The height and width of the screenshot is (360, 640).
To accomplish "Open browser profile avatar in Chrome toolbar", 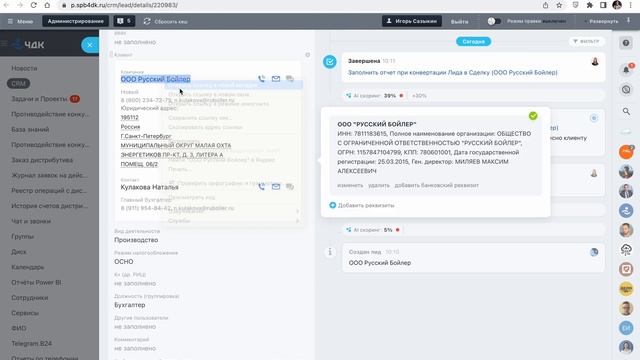I will (x=617, y=5).
